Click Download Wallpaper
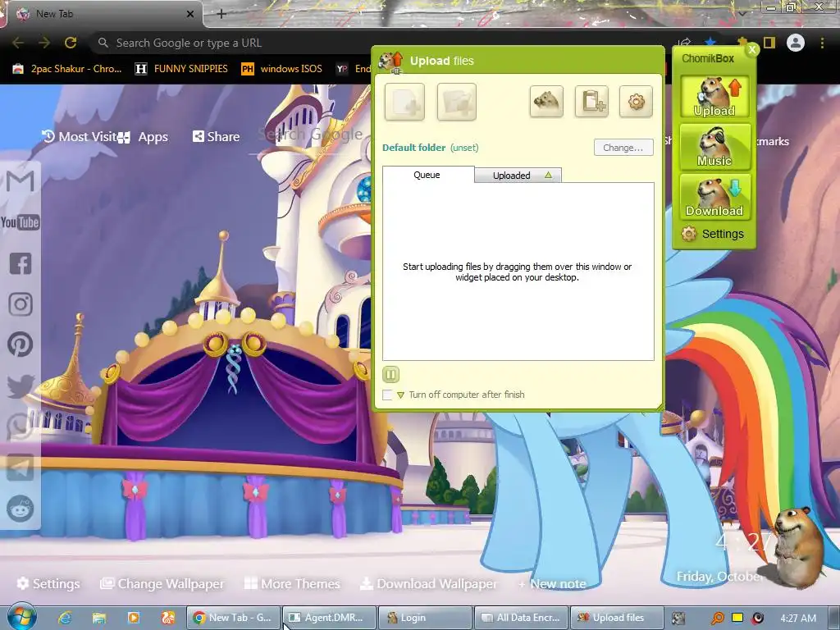 tap(428, 583)
